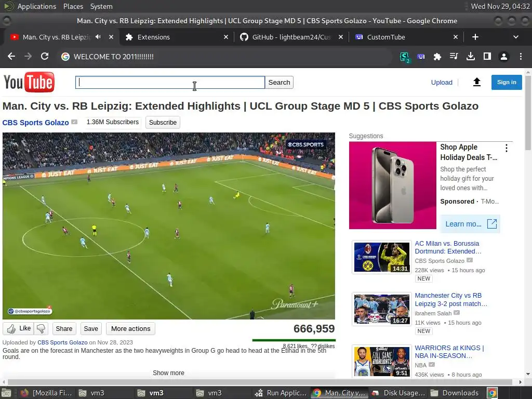Open Chrome three-dot menu
The height and width of the screenshot is (399, 532).
(x=521, y=56)
